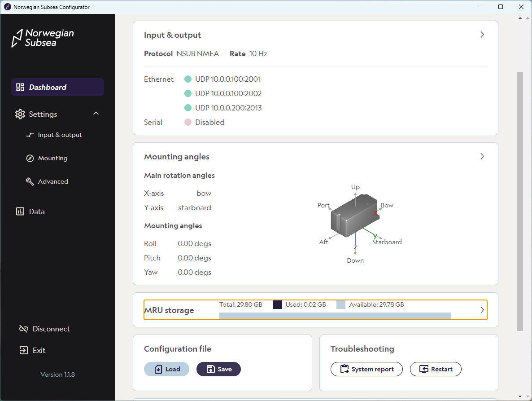Viewport: 532px width, 401px height.
Task: Click the Settings gear icon
Action: pos(20,114)
